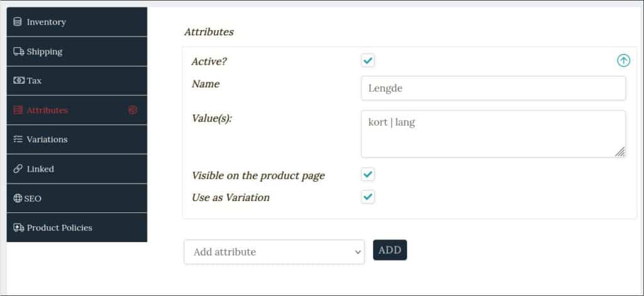Click the Linked chain icon
The height and width of the screenshot is (296, 644).
point(18,168)
